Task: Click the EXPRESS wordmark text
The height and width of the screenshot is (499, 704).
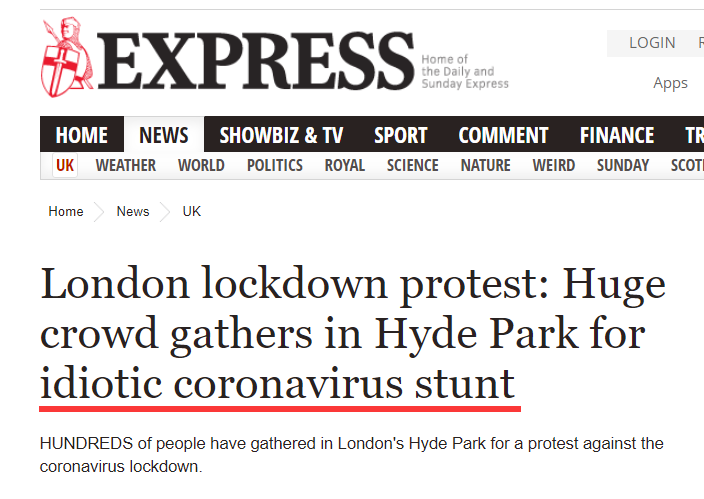Action: point(255,60)
